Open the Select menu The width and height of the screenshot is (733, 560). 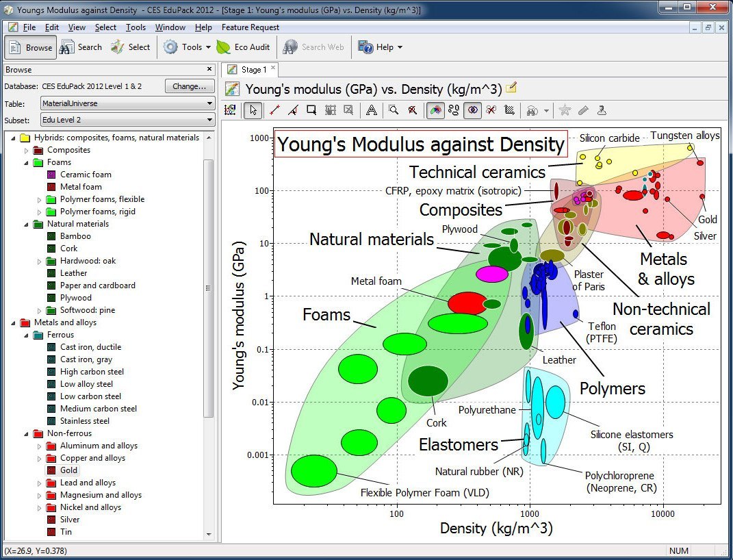pos(105,27)
